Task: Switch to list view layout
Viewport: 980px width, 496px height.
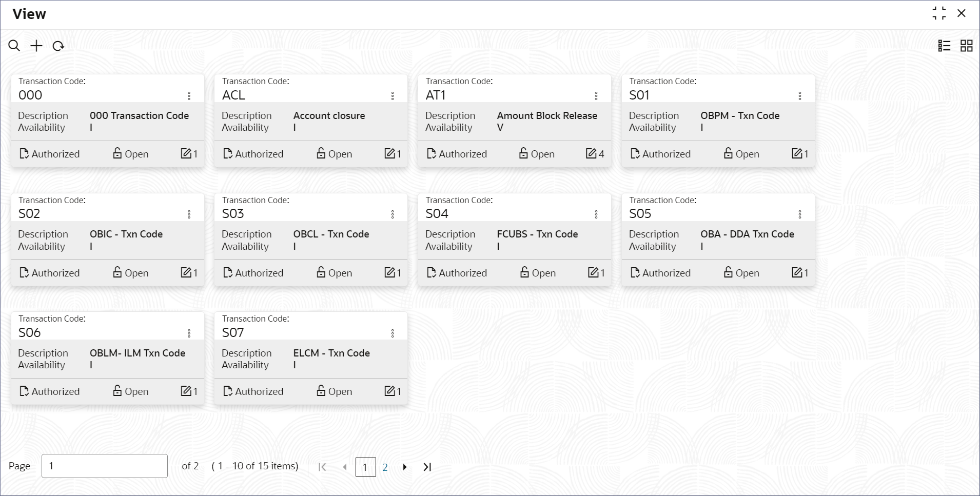Action: click(944, 46)
